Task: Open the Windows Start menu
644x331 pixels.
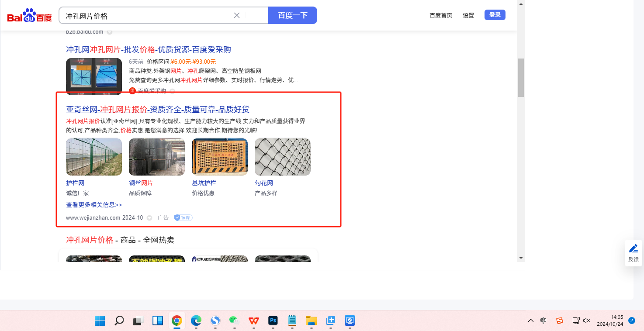Action: tap(100, 321)
